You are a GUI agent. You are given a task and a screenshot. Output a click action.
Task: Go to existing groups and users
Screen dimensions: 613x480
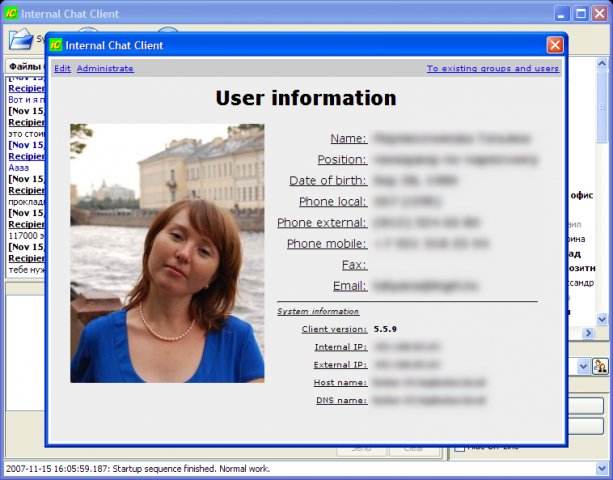(x=492, y=69)
